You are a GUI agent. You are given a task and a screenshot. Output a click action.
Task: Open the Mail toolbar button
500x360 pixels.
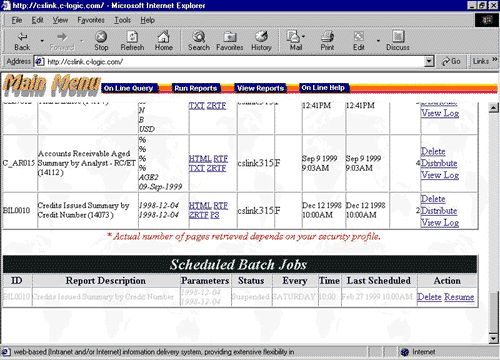pyautogui.click(x=296, y=41)
